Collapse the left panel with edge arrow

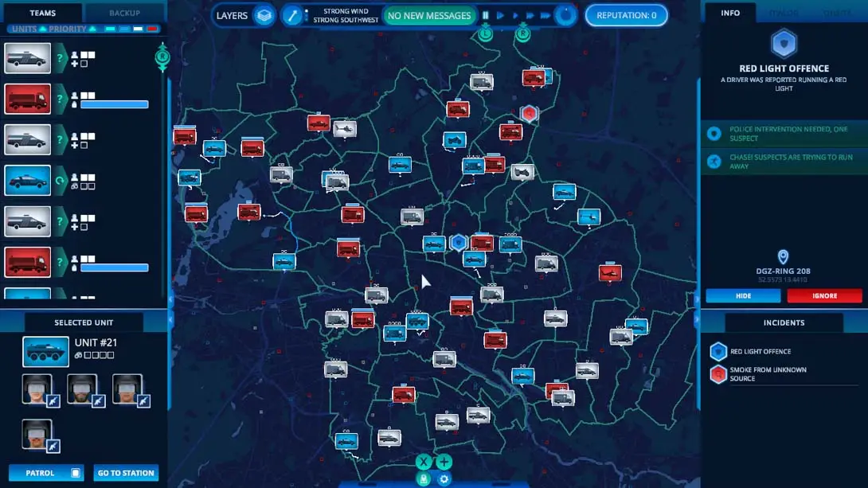click(170, 299)
